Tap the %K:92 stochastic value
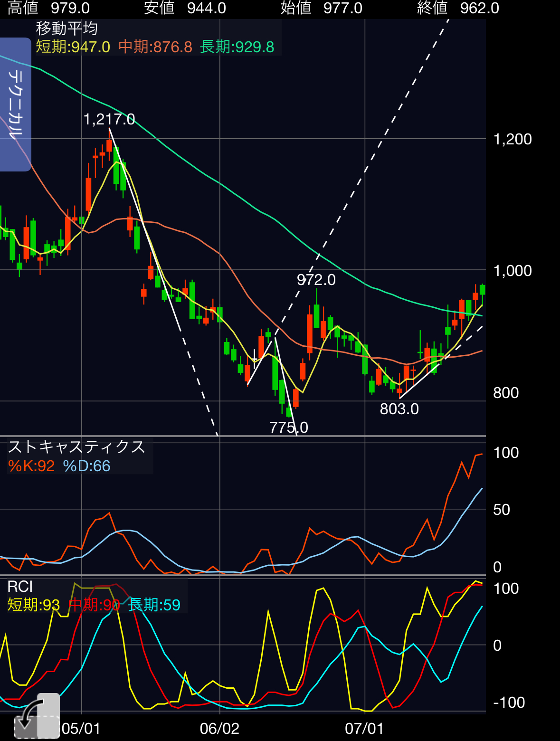The height and width of the screenshot is (741, 560). (31, 466)
